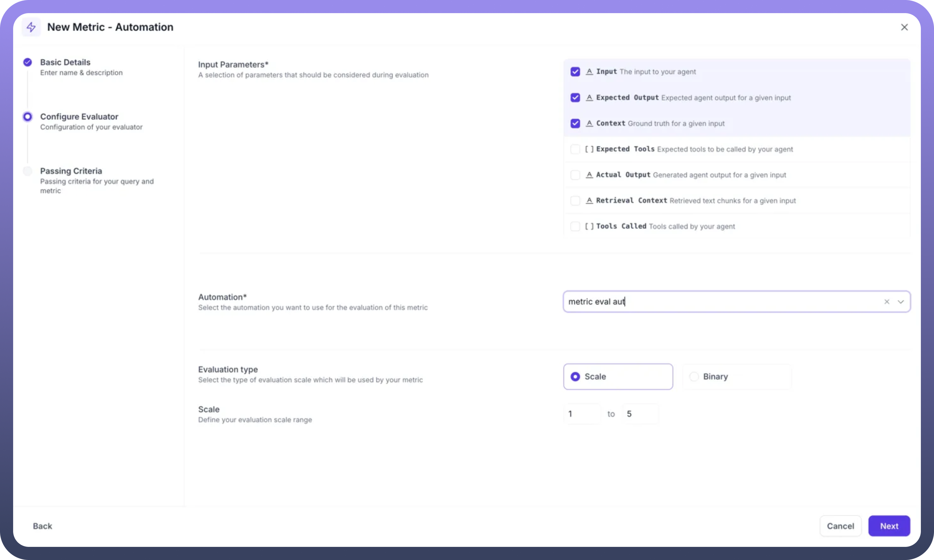Click Configure Evaluator step circle icon

pos(28,117)
